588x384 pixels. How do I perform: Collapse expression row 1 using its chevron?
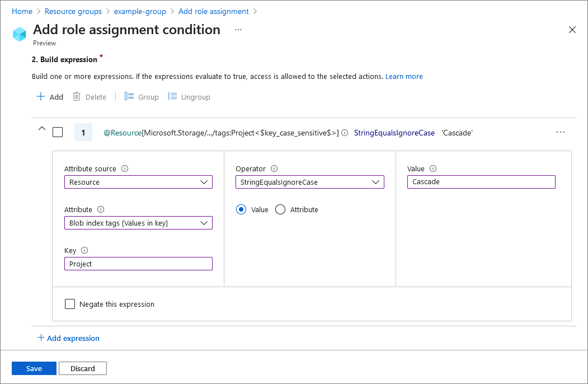41,129
